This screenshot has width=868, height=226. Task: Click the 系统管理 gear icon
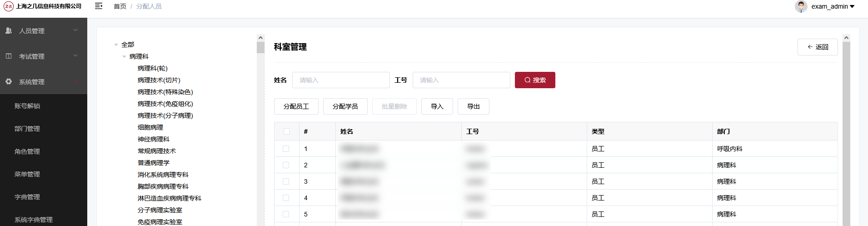pos(9,81)
